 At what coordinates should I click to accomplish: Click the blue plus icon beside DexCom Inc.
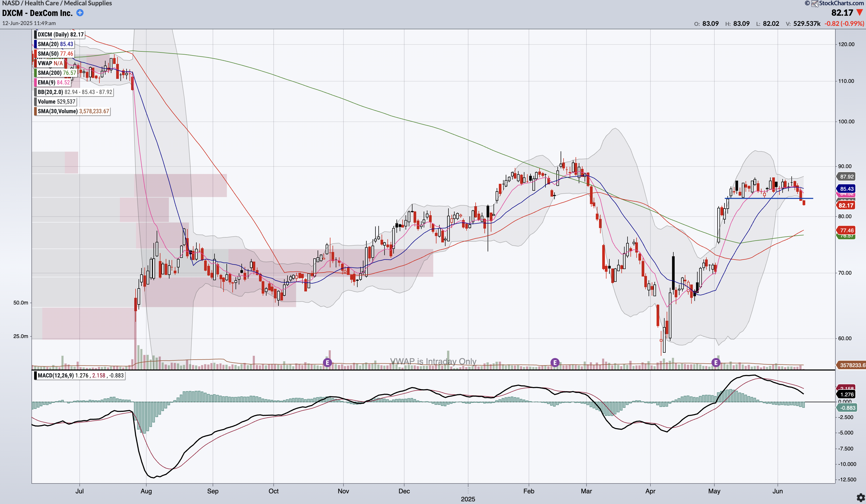point(80,13)
